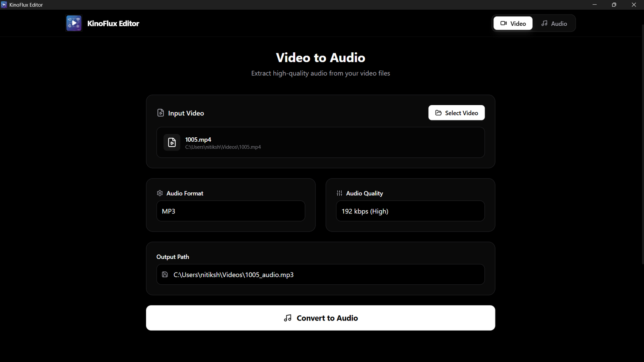Click the KinoFlux Editor header title text
The width and height of the screenshot is (644, 362).
point(113,23)
